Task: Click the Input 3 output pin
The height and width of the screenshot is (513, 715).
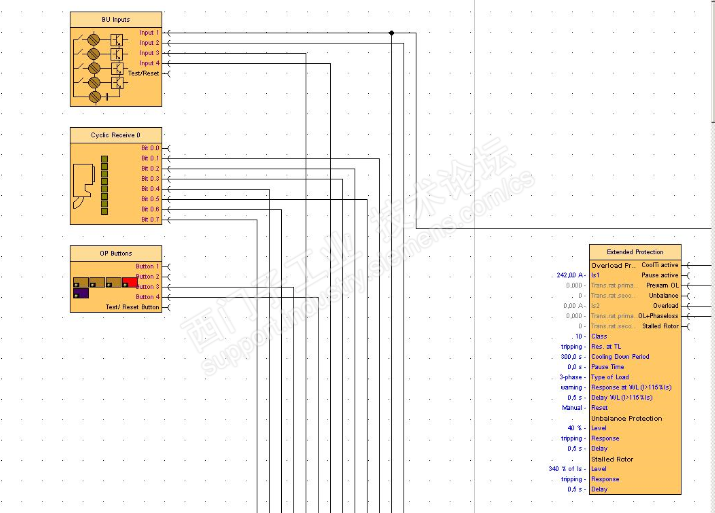Action: (166, 53)
